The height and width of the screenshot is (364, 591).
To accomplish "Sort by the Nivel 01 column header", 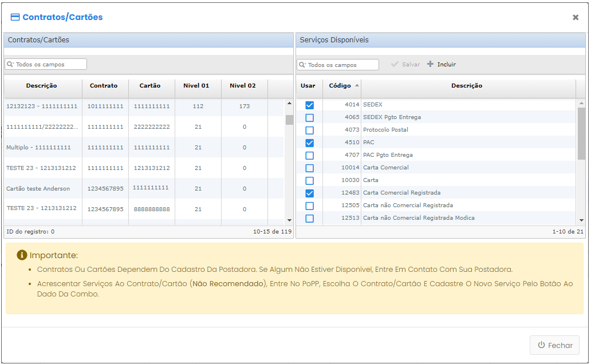I will coord(198,89).
